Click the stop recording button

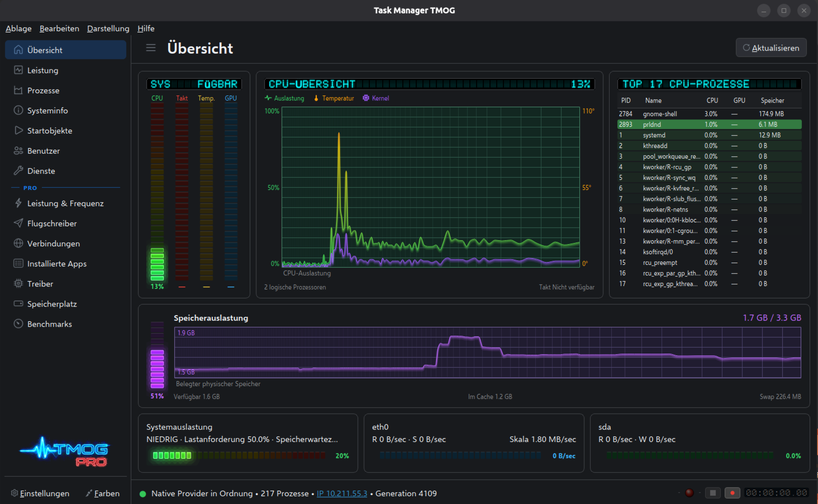[713, 493]
